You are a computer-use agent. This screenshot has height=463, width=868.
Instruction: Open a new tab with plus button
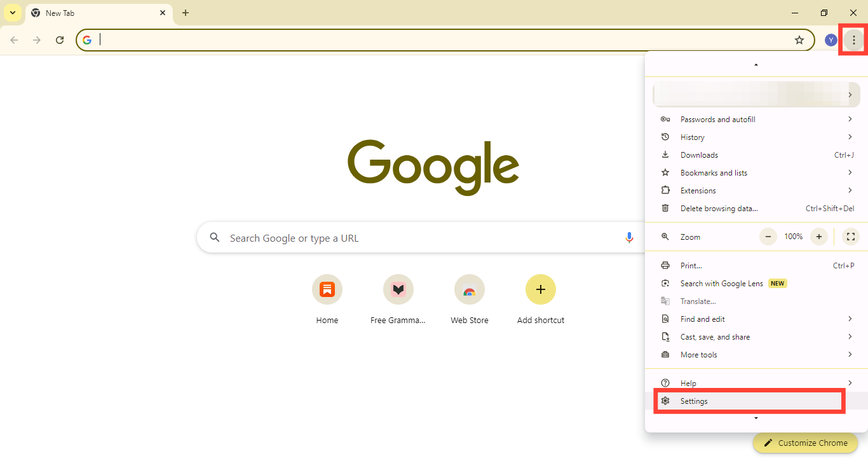pyautogui.click(x=186, y=13)
